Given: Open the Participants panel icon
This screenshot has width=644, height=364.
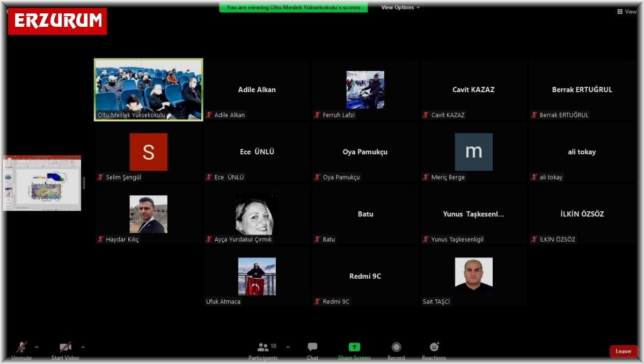Looking at the screenshot, I should coord(263,347).
